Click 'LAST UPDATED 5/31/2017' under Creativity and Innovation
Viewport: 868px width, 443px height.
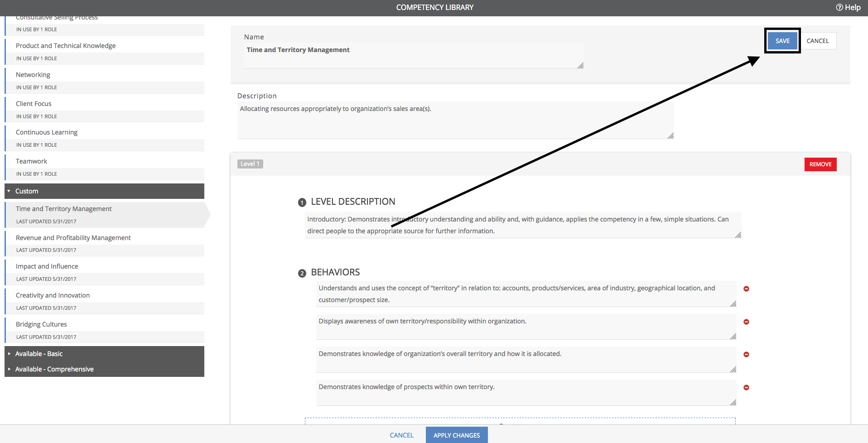coord(46,308)
